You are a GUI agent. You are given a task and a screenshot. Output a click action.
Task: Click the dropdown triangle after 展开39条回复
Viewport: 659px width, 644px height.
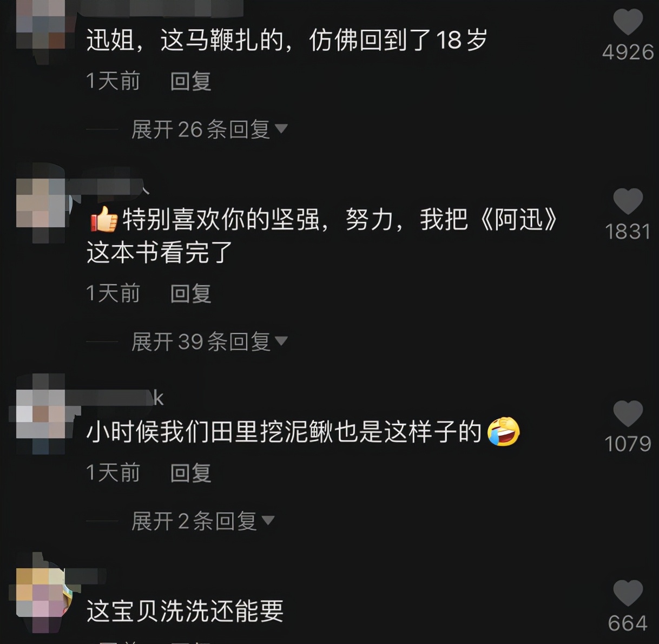[281, 341]
